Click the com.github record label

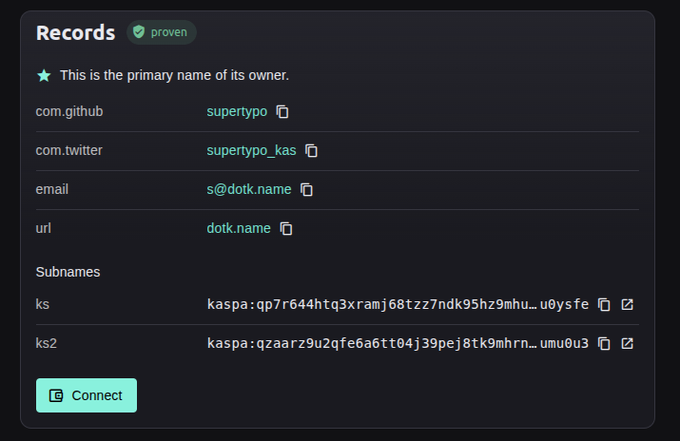coord(69,111)
